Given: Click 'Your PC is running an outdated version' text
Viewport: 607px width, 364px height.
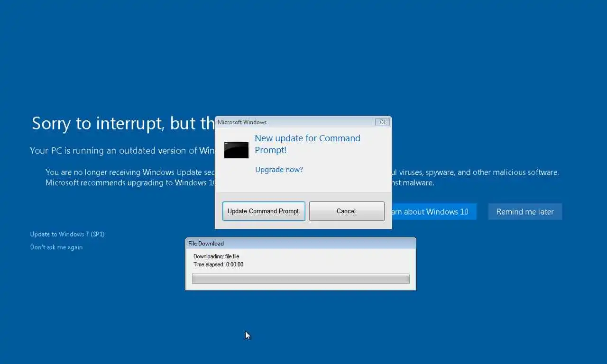Looking at the screenshot, I should coord(122,151).
